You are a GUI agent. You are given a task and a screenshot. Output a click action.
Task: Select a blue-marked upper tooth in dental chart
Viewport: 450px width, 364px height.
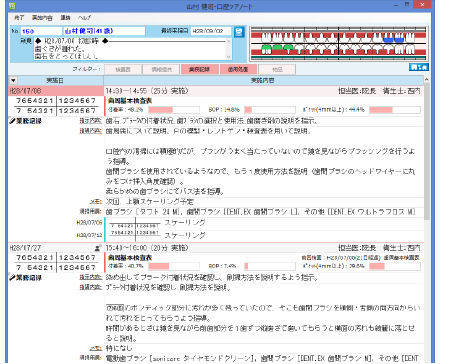tap(388, 39)
